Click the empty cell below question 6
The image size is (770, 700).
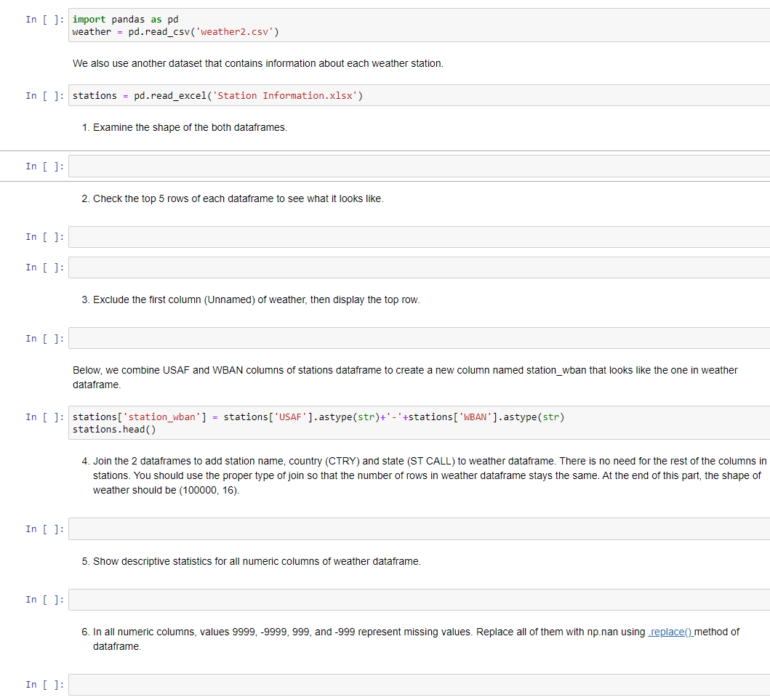(x=364, y=684)
